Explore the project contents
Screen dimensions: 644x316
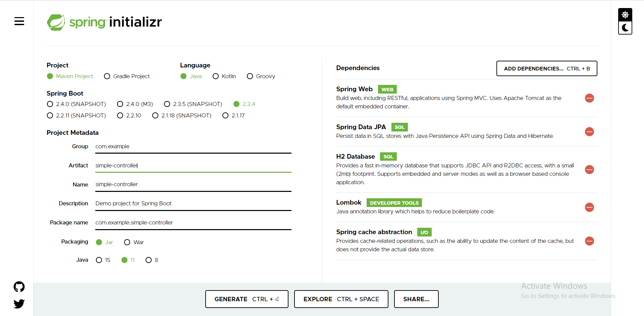341,299
